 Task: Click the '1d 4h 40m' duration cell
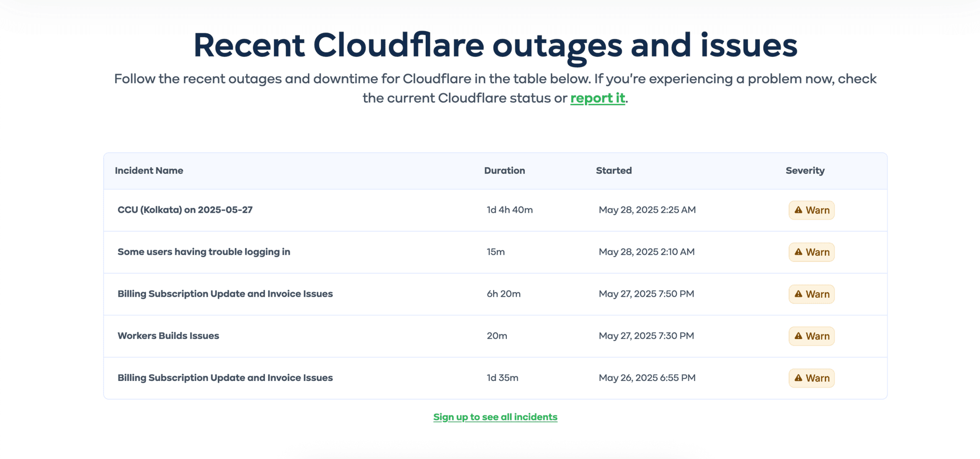[x=509, y=210]
